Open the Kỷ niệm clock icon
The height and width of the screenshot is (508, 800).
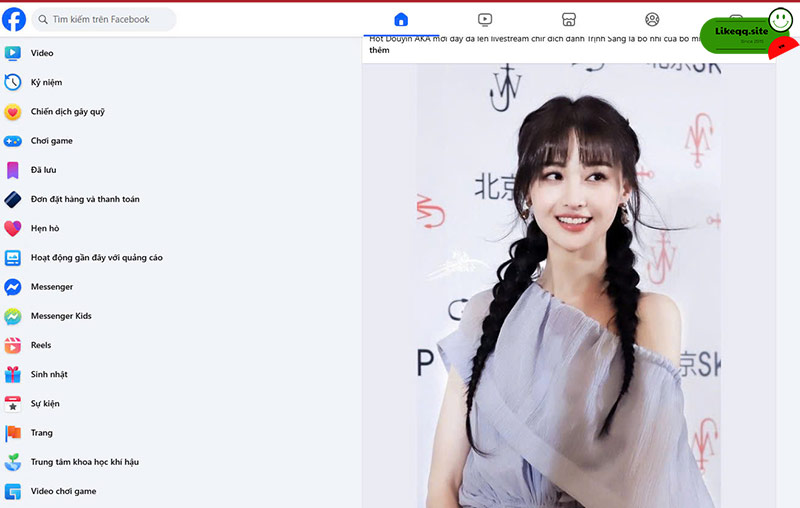(13, 82)
